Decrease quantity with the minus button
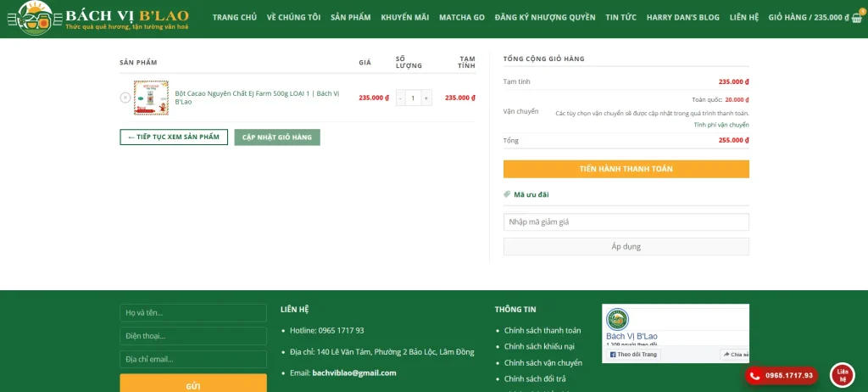 400,98
